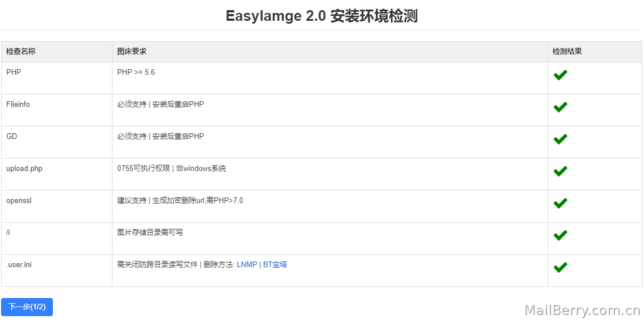This screenshot has height=320, width=644.
Task: Click the green checkmark in the Fileinfo row
Action: pyautogui.click(x=560, y=107)
